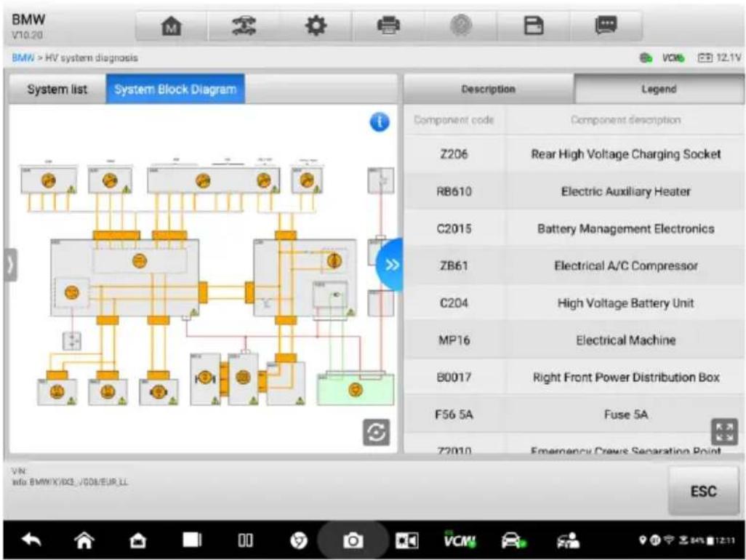
Task: Refresh the system block diagram
Action: coord(377,432)
